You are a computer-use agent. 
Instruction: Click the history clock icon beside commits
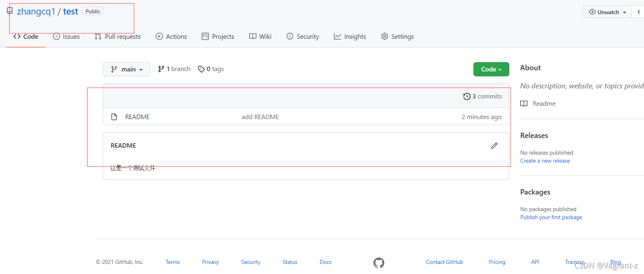[x=467, y=96]
